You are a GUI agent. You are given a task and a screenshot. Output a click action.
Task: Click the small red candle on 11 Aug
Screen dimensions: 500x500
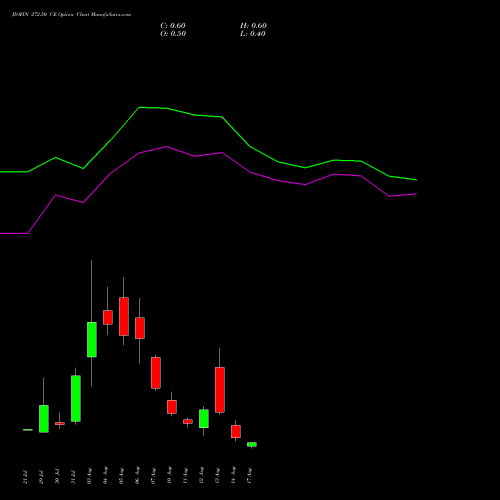188,421
